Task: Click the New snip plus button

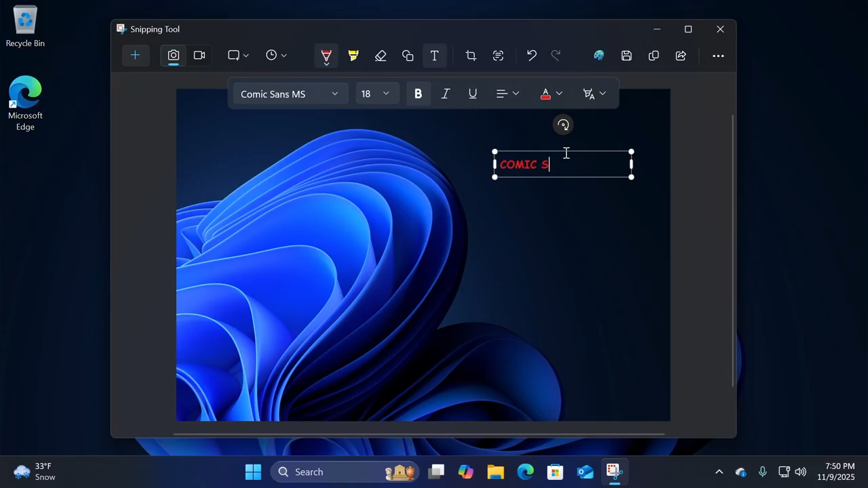Action: coord(135,56)
